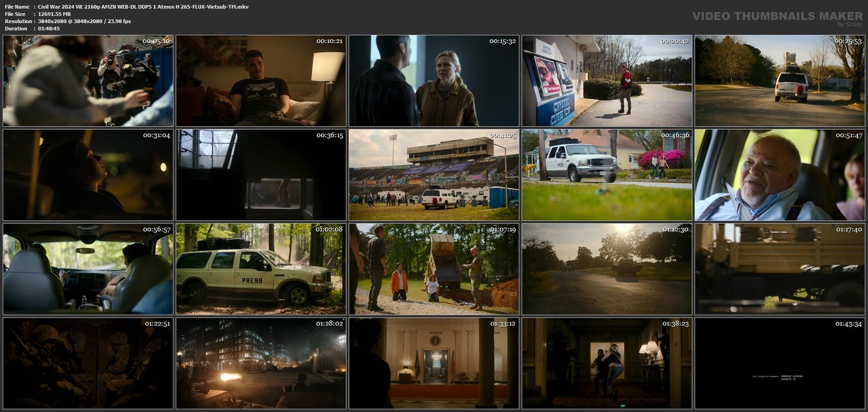Viewport: 868px width, 412px height.
Task: Open the thumbnail at 00:31:04
Action: click(88, 175)
